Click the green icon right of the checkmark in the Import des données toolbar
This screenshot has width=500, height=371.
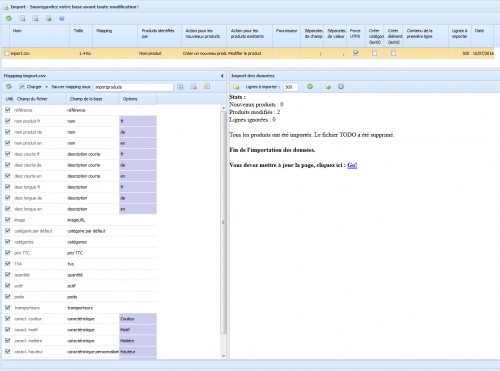click(328, 87)
